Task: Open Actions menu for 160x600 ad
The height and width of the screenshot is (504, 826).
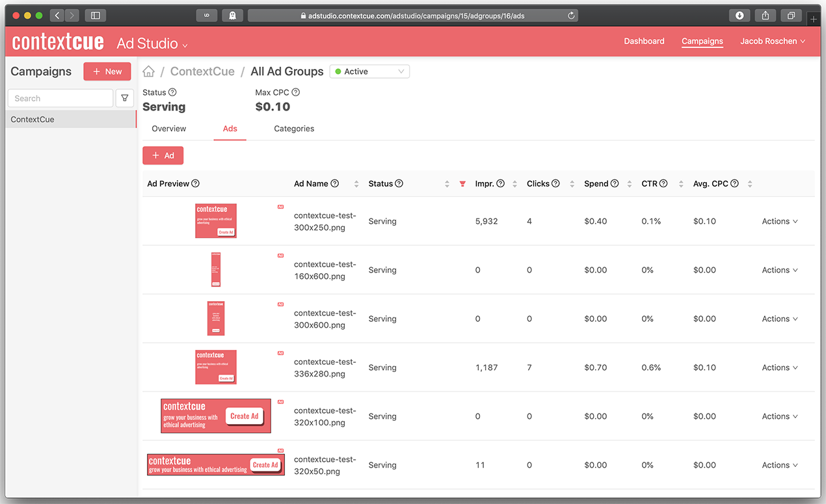Action: click(x=780, y=270)
